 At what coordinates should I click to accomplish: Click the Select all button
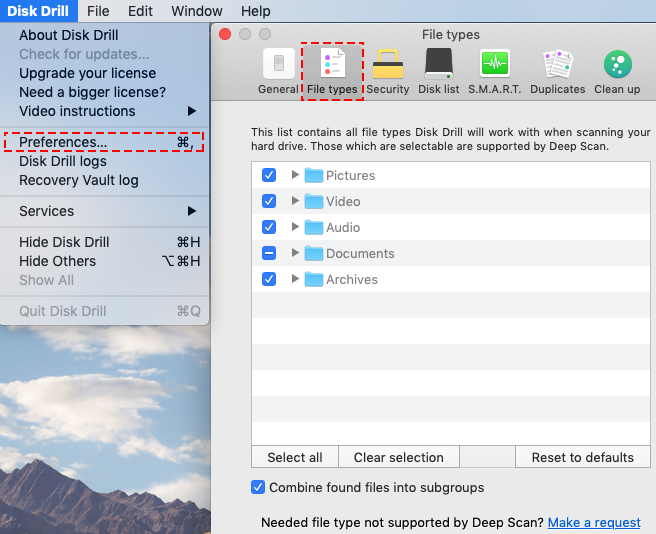pos(295,457)
